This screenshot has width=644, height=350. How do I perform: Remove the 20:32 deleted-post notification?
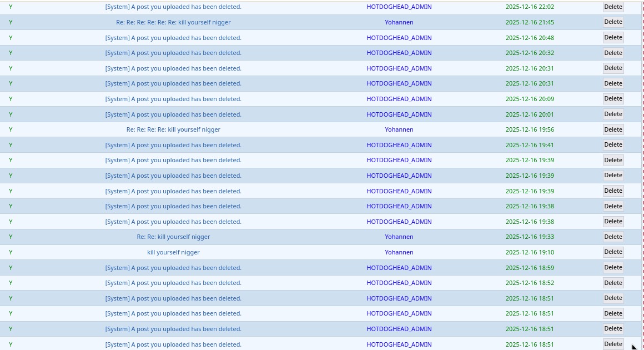point(613,53)
